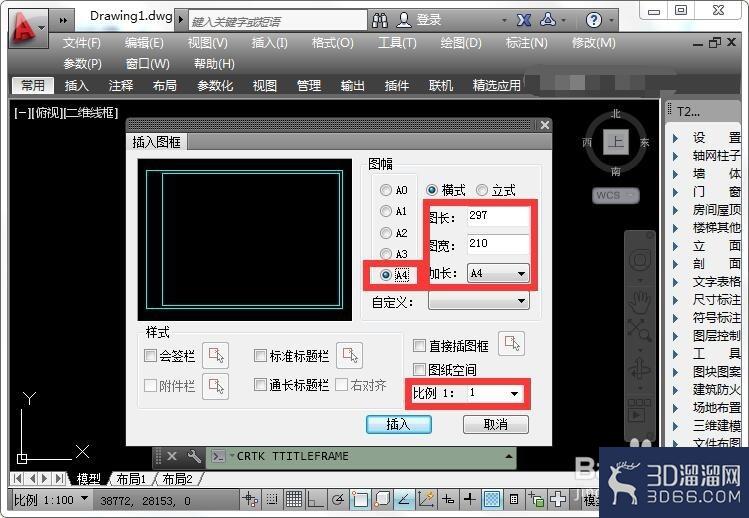Viewport: 749px width, 518px height.
Task: Switch to the 参数化 ribbon tab
Action: click(x=215, y=86)
